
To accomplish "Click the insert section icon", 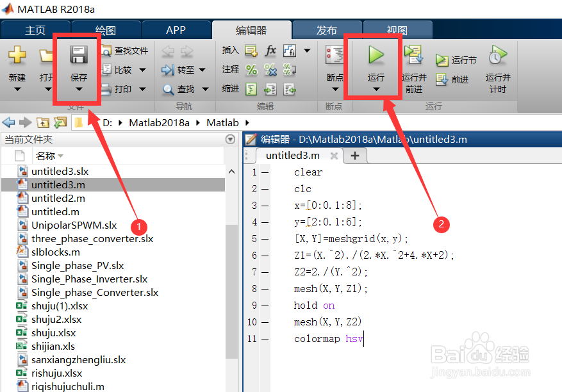I will (x=251, y=51).
